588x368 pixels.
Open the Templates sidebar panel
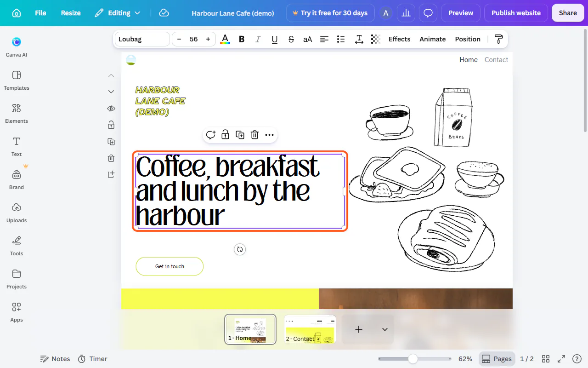pos(17,80)
